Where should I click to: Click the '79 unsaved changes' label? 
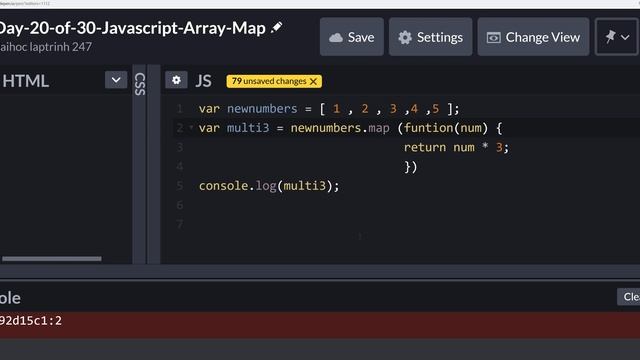(269, 81)
